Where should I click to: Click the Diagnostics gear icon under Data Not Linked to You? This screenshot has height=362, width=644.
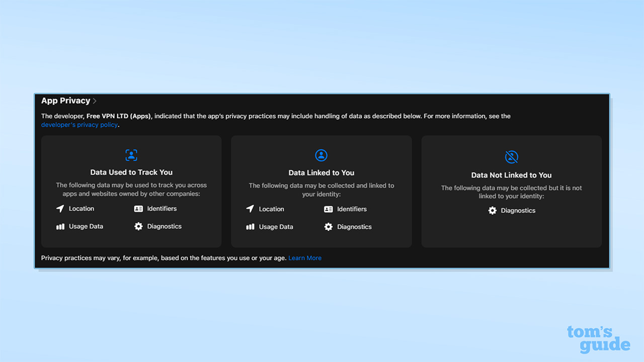point(492,210)
